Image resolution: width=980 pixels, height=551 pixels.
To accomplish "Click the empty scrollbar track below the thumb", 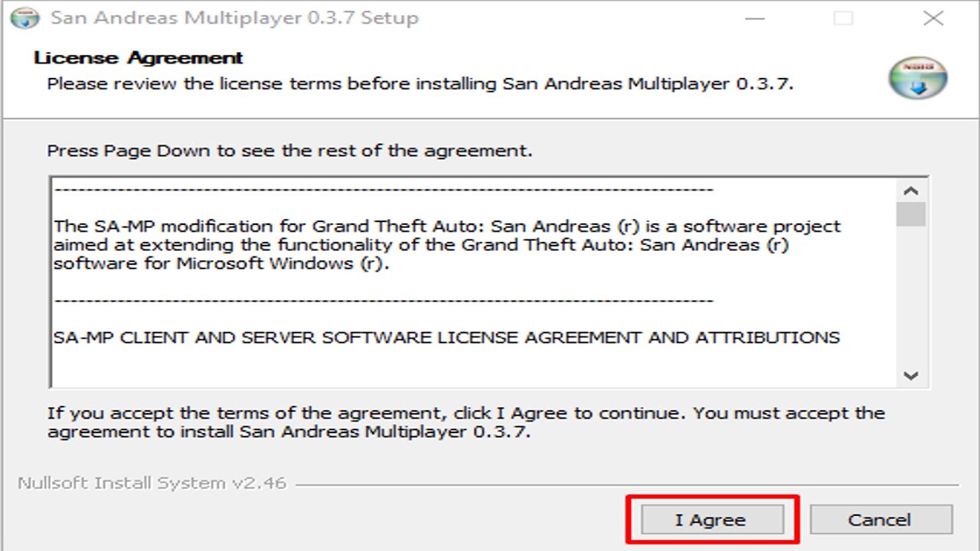I will coord(910,295).
